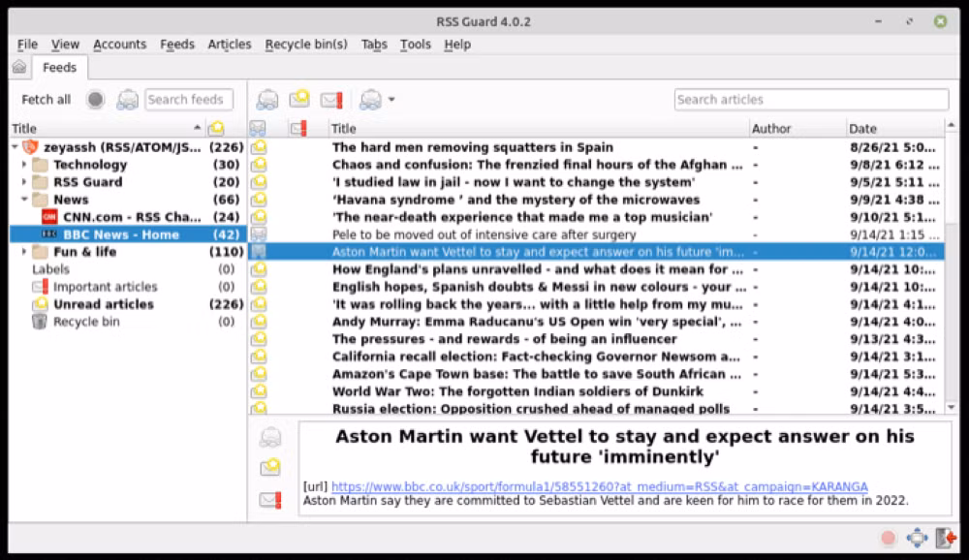Toggle read status of 'Chaos and confusion' article
The height and width of the screenshot is (560, 969).
(259, 165)
